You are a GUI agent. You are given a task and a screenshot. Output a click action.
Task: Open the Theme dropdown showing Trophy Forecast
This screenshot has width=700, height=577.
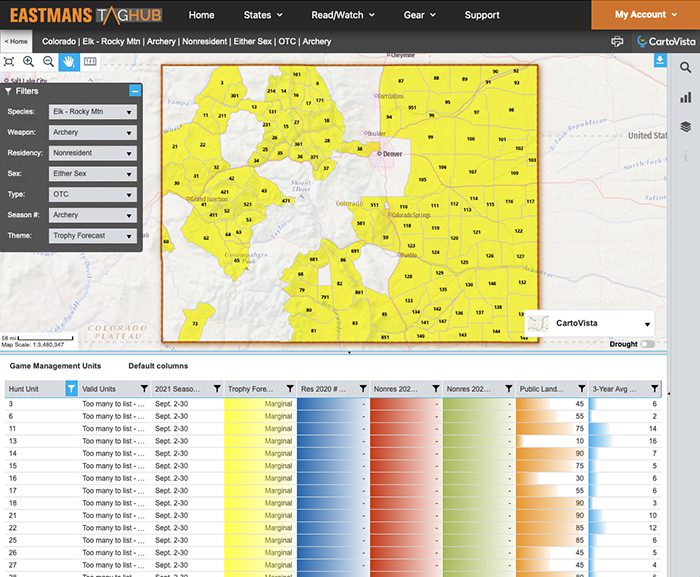click(92, 235)
